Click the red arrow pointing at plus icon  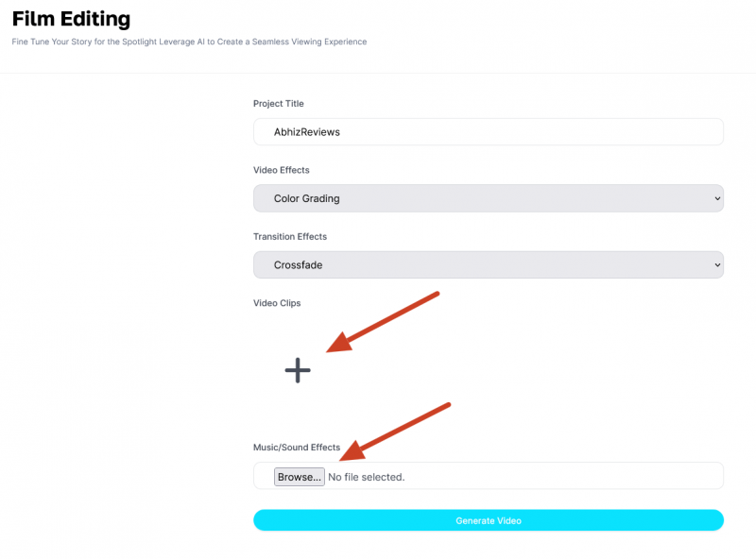[x=383, y=322]
